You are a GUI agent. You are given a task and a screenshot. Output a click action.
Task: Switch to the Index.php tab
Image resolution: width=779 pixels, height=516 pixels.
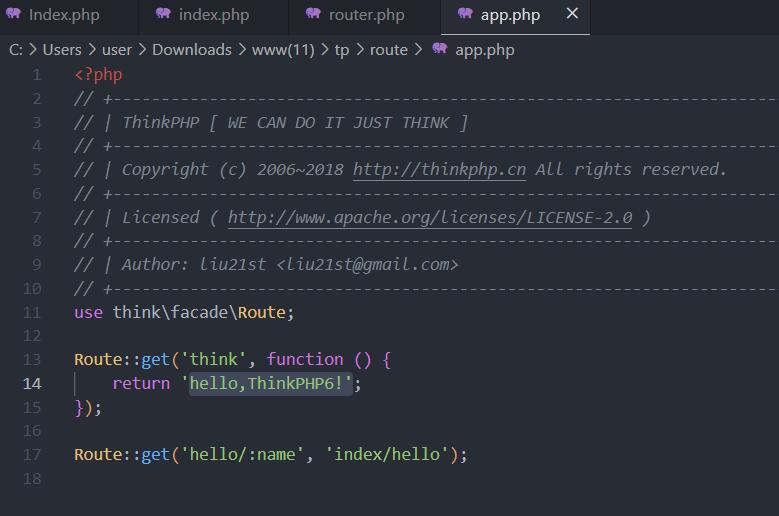pos(64,15)
